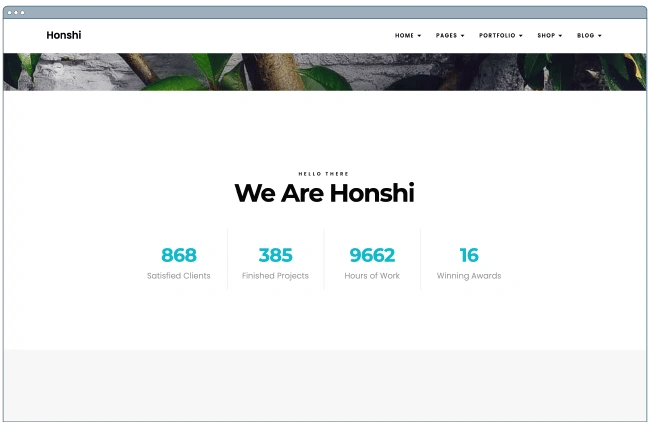Click the 16 counter number
This screenshot has height=426, width=650.
point(469,255)
